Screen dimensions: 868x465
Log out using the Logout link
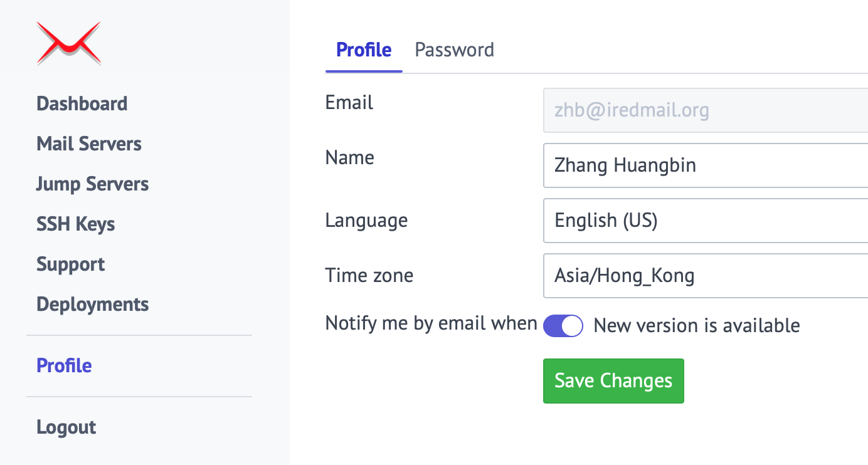click(x=66, y=427)
